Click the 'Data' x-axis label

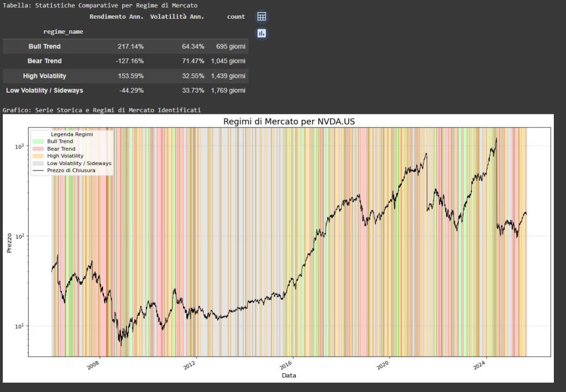(x=289, y=375)
